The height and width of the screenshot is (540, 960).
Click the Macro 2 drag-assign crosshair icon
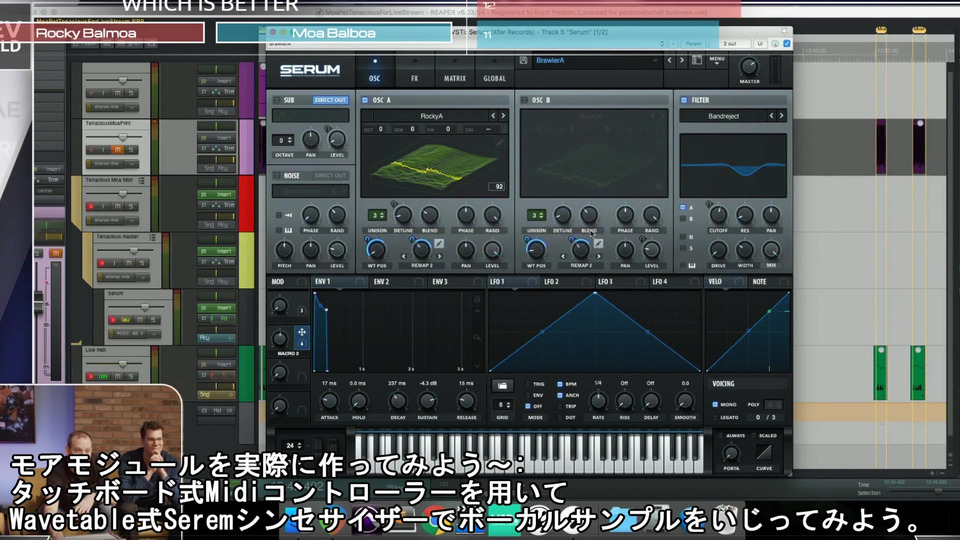[x=302, y=332]
